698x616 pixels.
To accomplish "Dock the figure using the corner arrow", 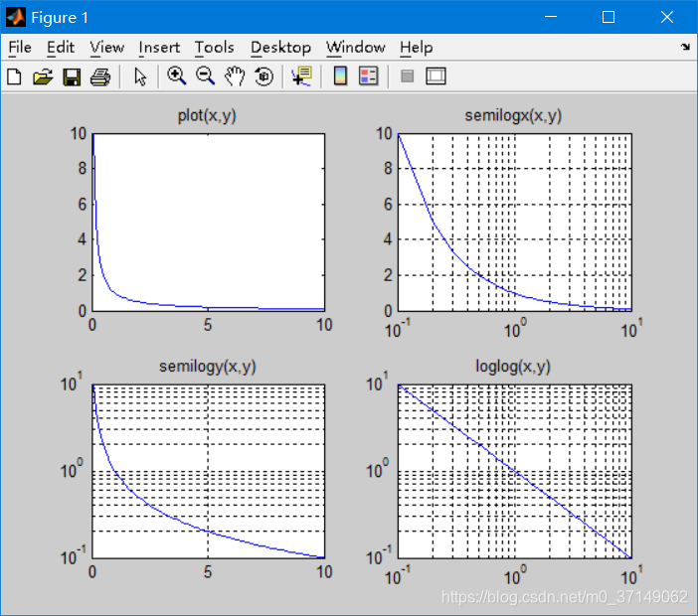I will [x=685, y=47].
